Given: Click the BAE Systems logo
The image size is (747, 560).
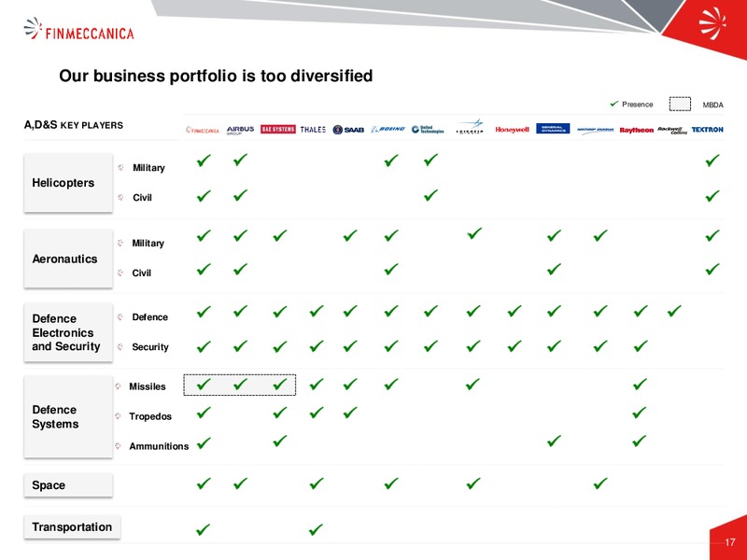Looking at the screenshot, I should (278, 129).
